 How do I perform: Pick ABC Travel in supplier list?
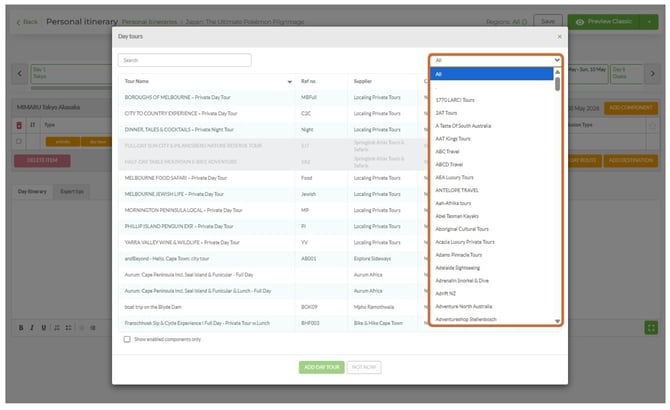[x=447, y=152]
